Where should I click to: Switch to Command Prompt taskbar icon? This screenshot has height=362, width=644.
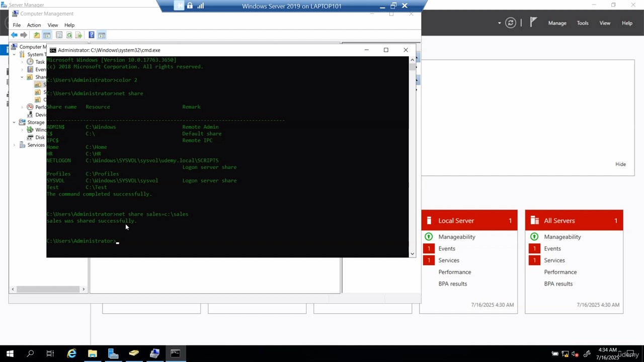[175, 353]
